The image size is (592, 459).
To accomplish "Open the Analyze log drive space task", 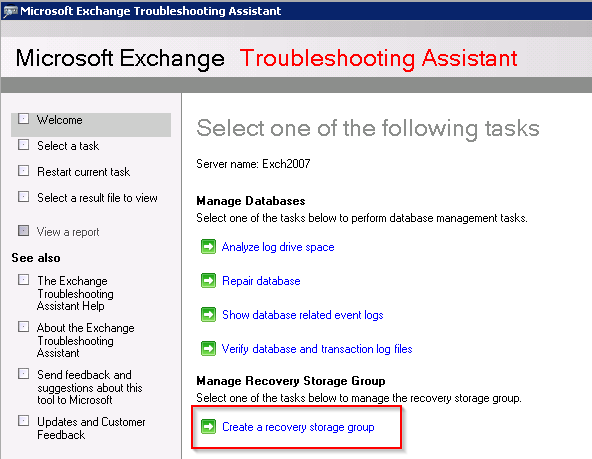I will point(278,247).
